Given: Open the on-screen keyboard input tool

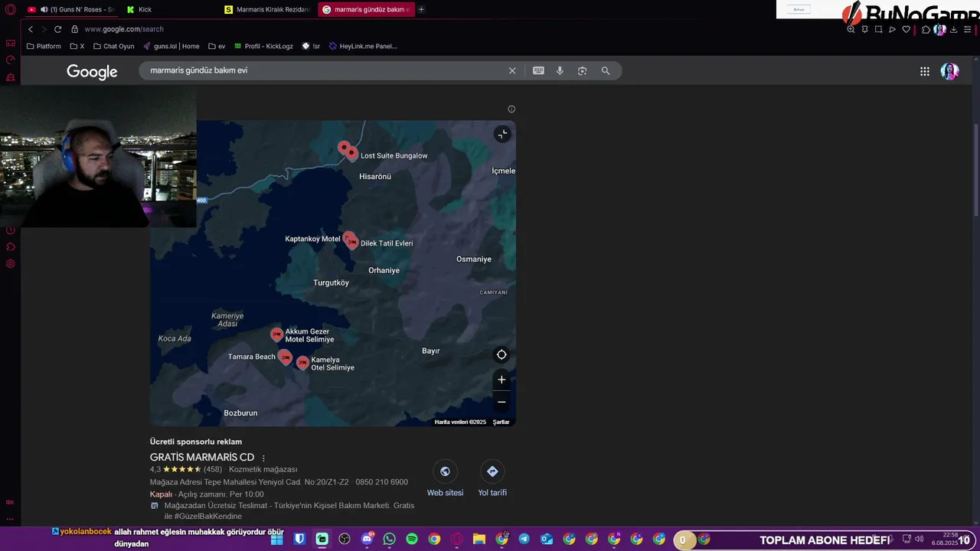Looking at the screenshot, I should pyautogui.click(x=538, y=70).
